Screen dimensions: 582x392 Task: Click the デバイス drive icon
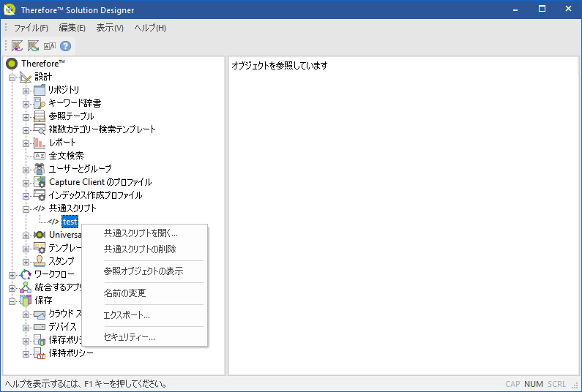click(40, 327)
